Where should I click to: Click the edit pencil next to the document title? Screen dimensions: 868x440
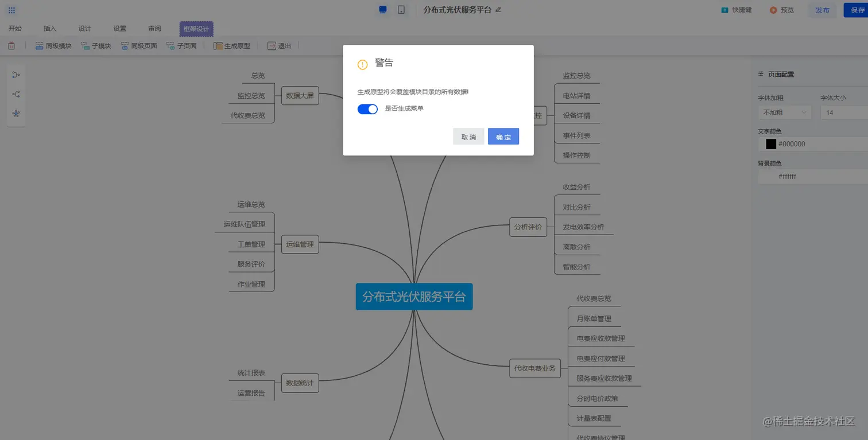pyautogui.click(x=497, y=10)
